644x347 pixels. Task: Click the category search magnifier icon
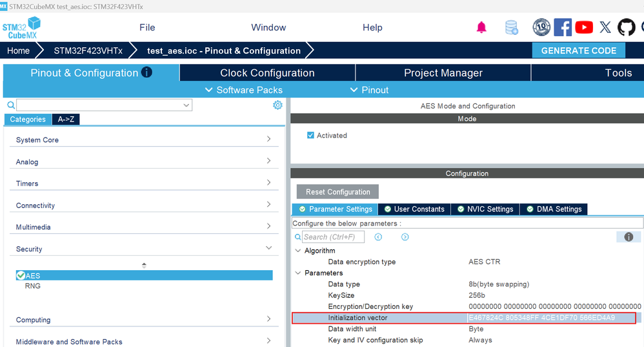[x=11, y=105]
